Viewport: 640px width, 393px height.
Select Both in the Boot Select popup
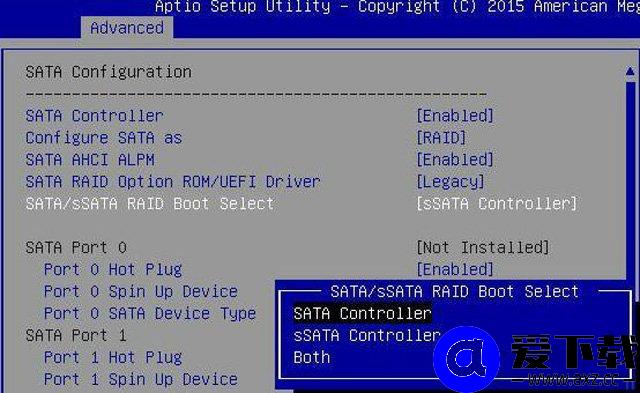311,357
